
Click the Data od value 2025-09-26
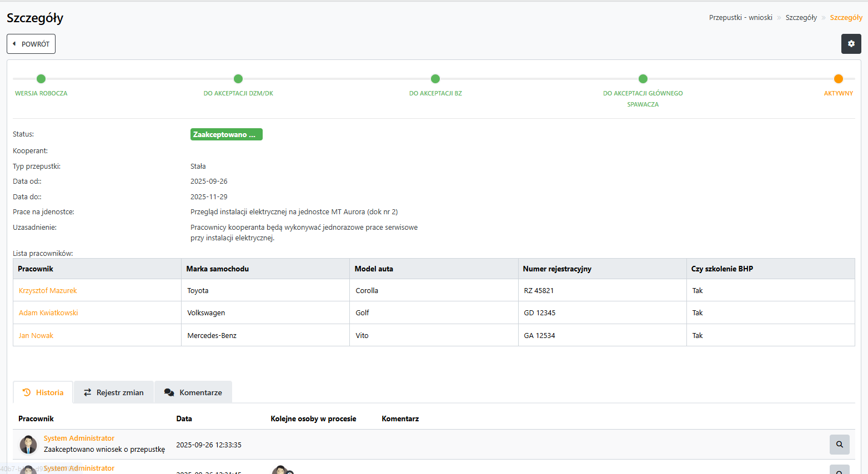tap(209, 181)
